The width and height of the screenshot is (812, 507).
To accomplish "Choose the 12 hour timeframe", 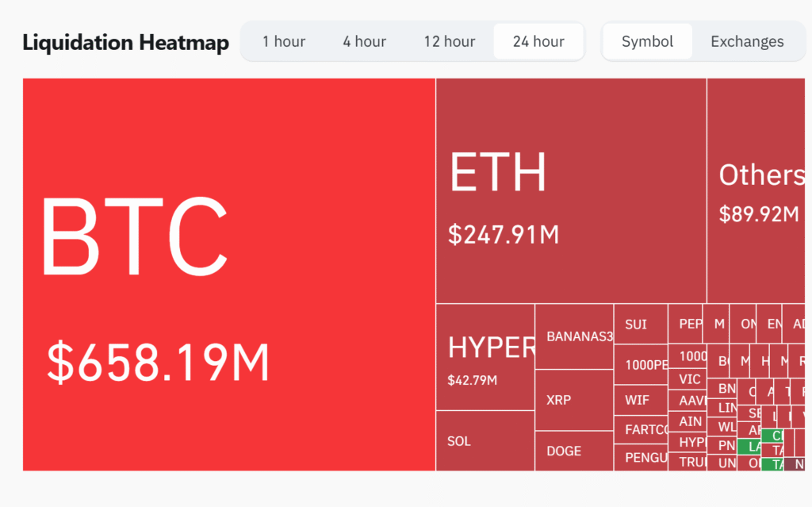I will (449, 41).
